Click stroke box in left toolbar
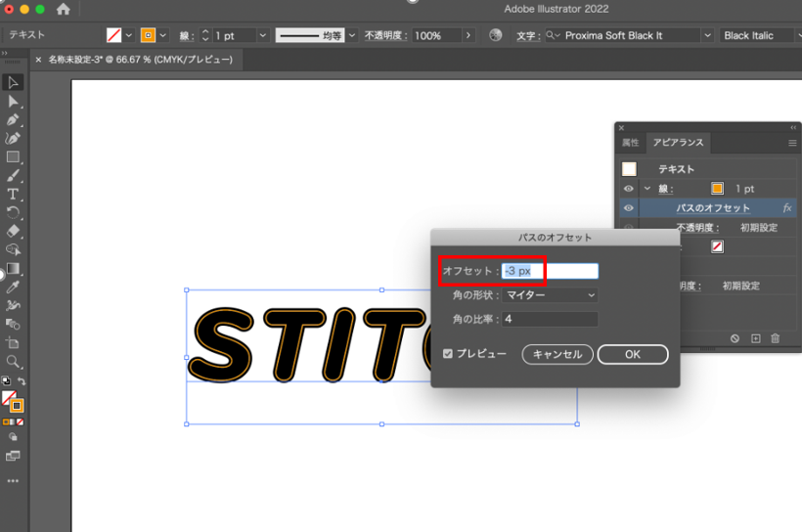802x532 pixels. [17, 406]
